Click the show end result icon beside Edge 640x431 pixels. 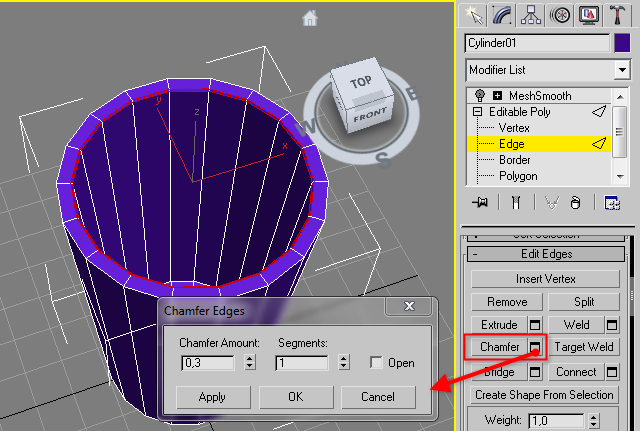(x=599, y=144)
